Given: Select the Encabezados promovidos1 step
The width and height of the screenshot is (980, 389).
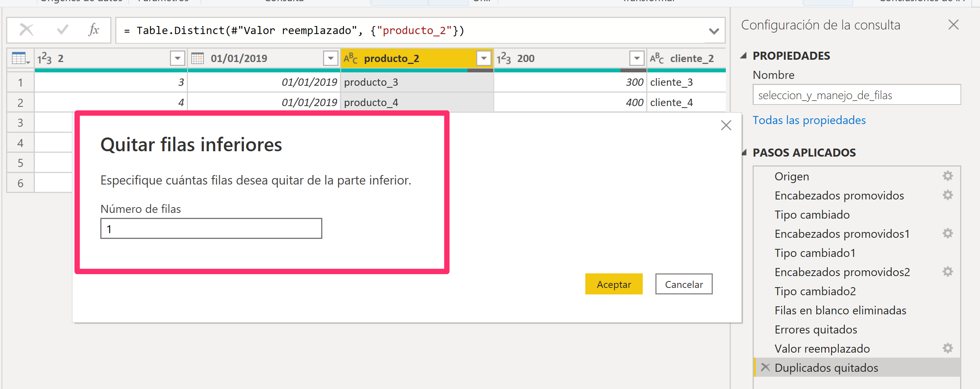Looking at the screenshot, I should 857,234.
